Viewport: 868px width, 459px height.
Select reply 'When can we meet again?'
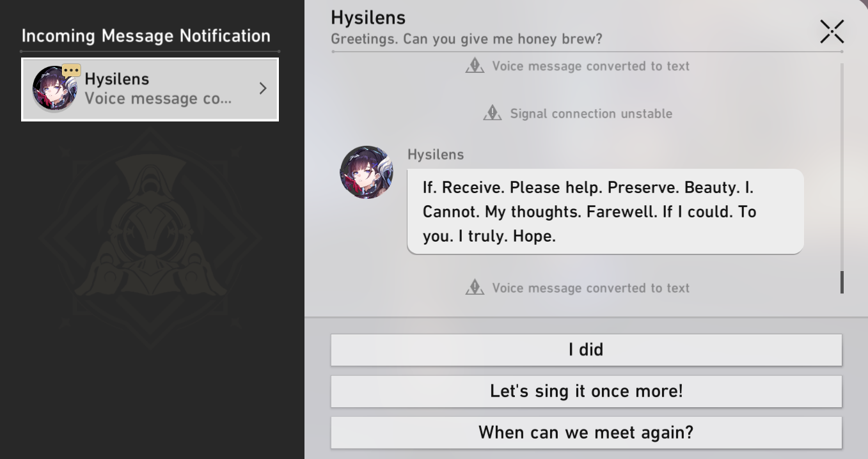coord(586,433)
